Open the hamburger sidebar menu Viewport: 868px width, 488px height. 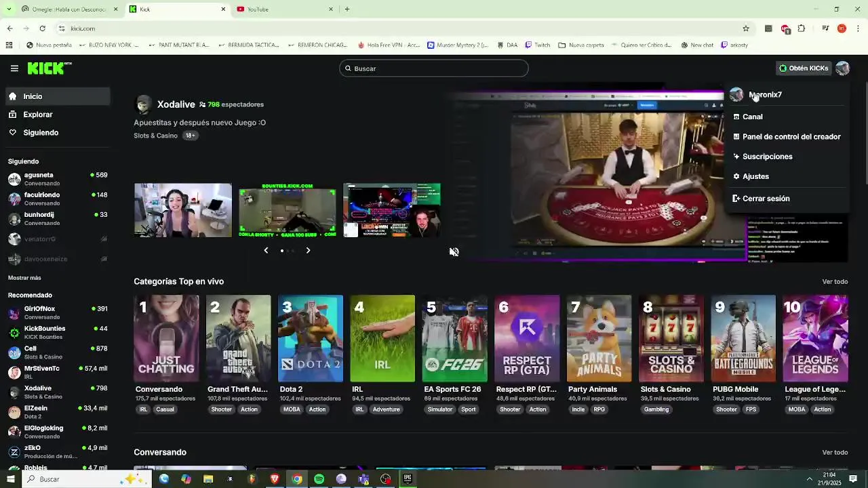click(x=14, y=68)
